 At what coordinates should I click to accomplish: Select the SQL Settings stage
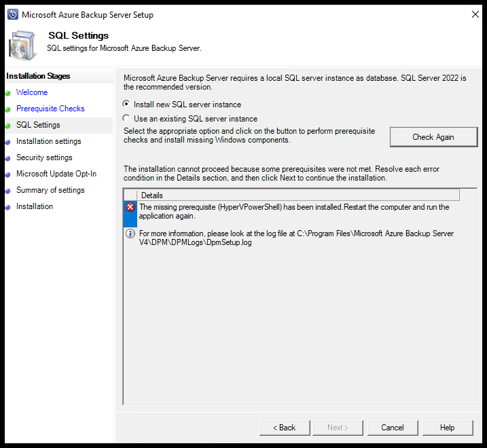tap(38, 125)
